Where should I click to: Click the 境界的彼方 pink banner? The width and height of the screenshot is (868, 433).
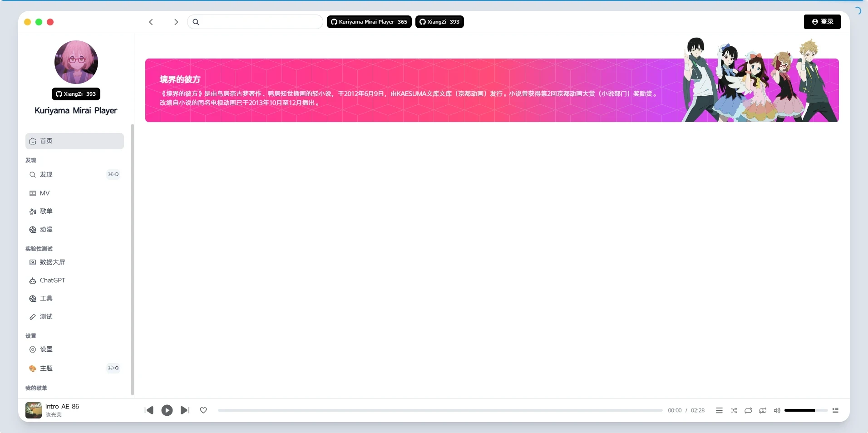[x=492, y=90]
